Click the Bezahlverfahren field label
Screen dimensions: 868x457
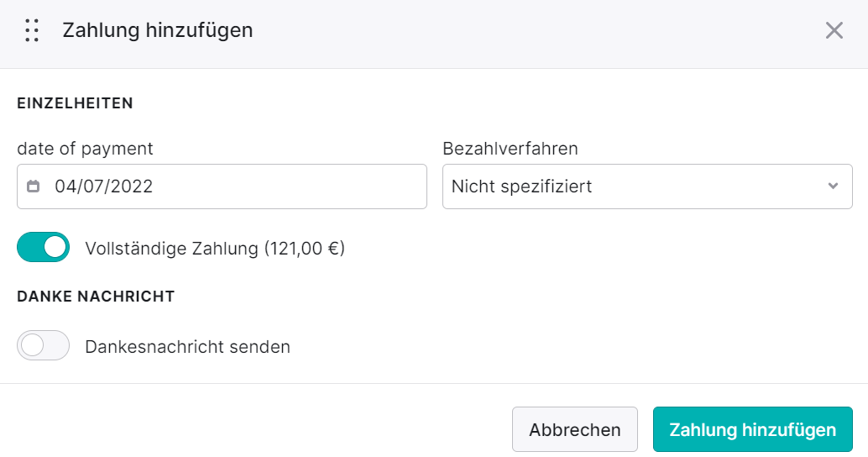[510, 149]
